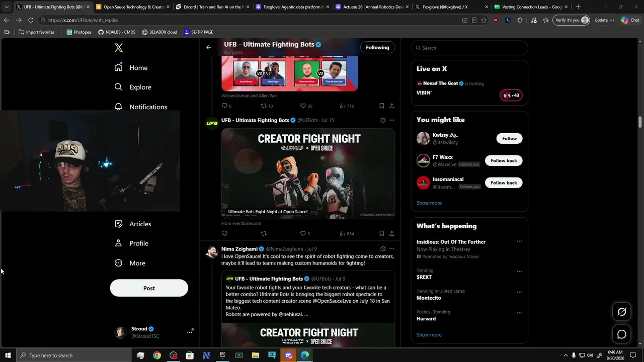Open more options on Nima Zeighami's post
This screenshot has width=644, height=362.
click(x=392, y=249)
